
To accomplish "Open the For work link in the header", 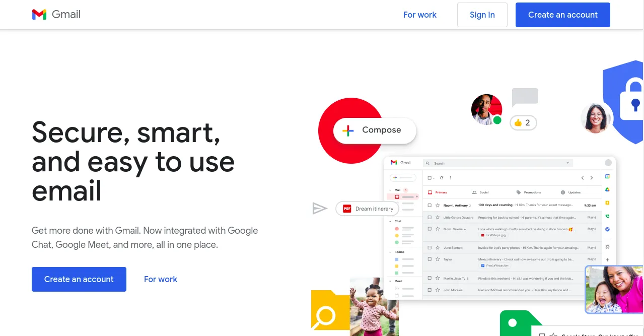I will click(420, 15).
